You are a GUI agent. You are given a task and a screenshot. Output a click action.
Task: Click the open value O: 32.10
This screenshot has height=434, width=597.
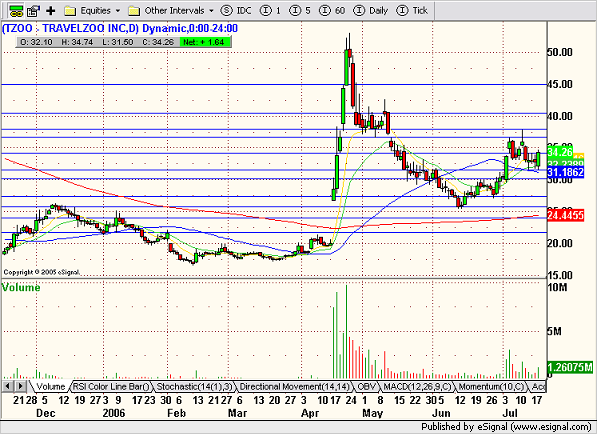[37, 42]
